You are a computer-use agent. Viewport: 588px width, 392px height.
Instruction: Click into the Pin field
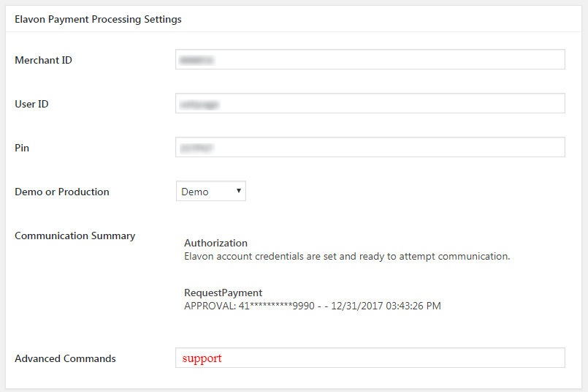(370, 148)
